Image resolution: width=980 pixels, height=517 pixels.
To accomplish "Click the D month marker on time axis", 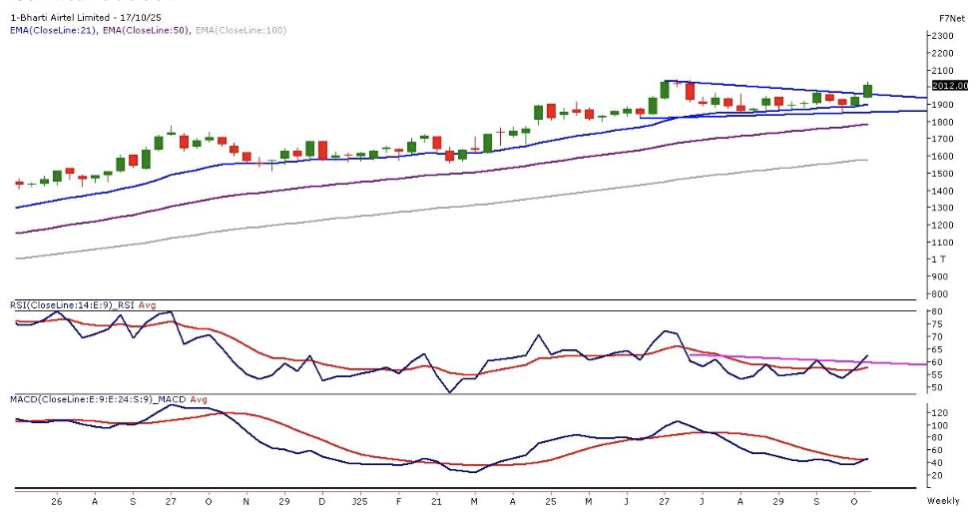I will click(x=321, y=500).
